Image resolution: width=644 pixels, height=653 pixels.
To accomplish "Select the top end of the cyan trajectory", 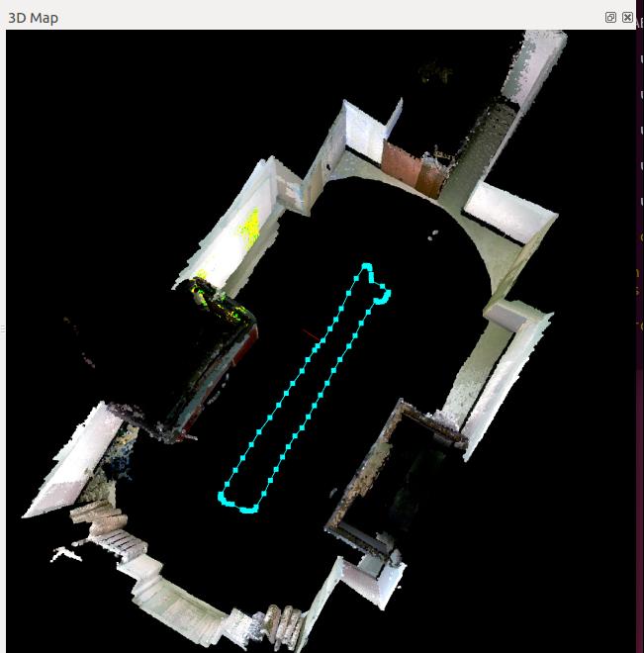I will pos(366,266).
